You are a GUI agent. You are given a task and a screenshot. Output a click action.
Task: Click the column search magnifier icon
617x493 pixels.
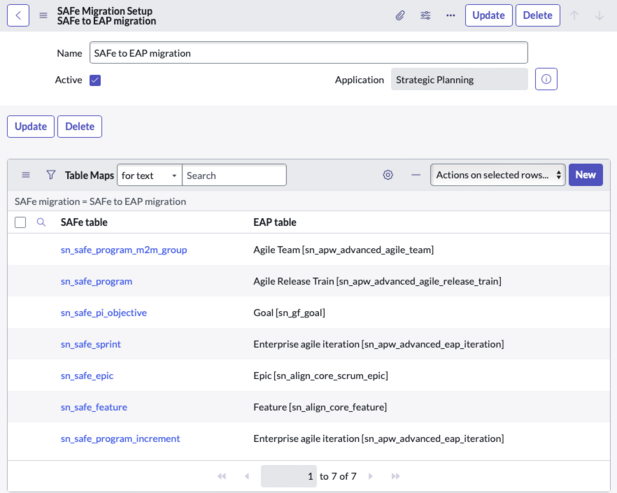pos(41,222)
